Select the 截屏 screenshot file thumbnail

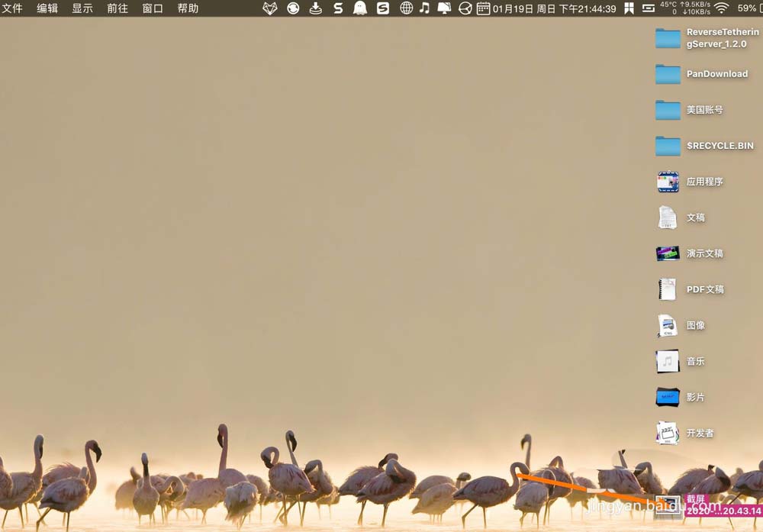[x=668, y=507]
